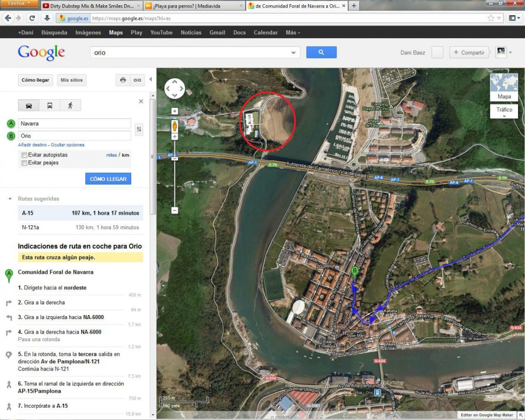Open Imágenes in the Google bar
Image resolution: width=525 pixels, height=420 pixels.
coord(88,33)
